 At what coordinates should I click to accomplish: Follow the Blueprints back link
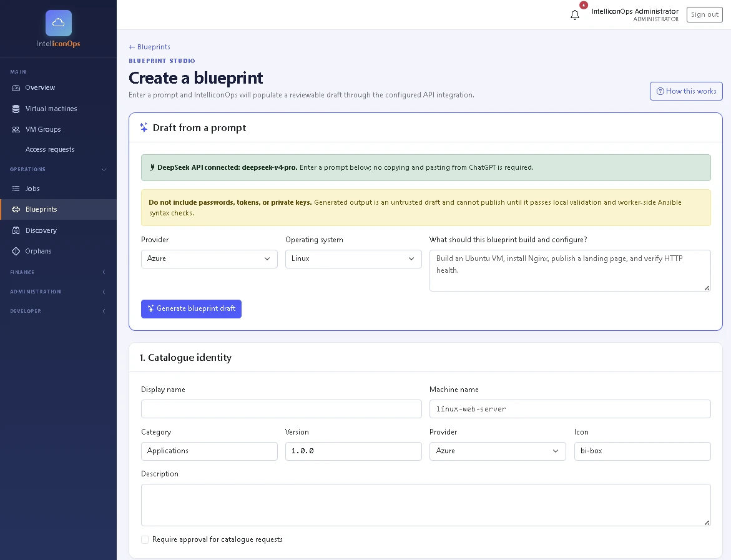[150, 47]
